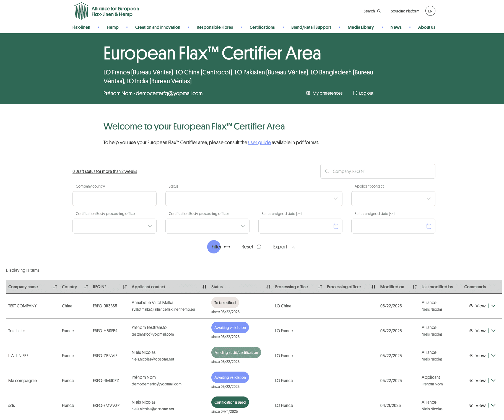Click the Log out icon
The image size is (504, 420).
355,93
